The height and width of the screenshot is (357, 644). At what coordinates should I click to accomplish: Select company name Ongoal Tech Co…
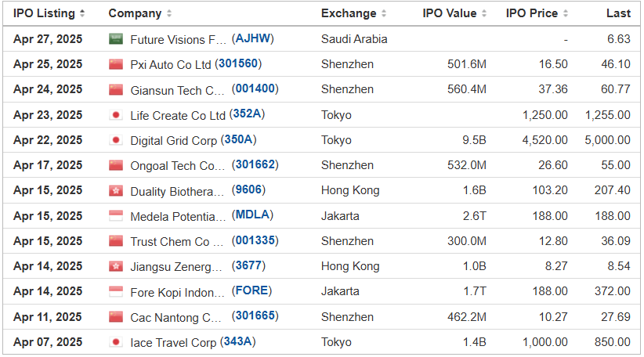click(x=177, y=166)
